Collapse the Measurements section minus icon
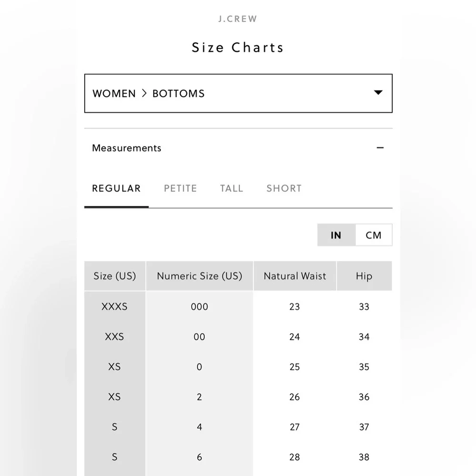The width and height of the screenshot is (476, 476). [380, 148]
